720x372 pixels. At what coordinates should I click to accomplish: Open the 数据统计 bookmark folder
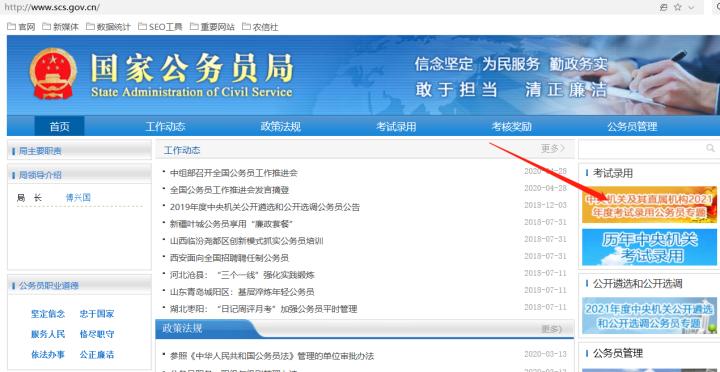point(108,27)
